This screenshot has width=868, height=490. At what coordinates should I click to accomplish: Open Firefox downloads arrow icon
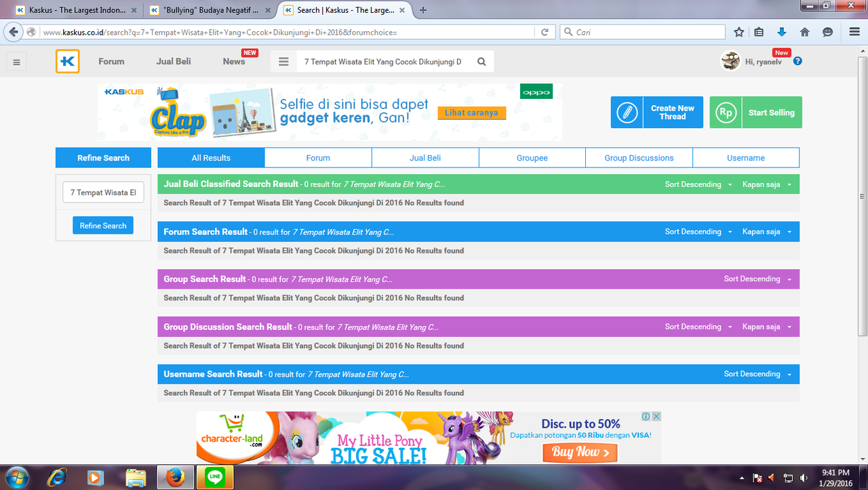[782, 32]
